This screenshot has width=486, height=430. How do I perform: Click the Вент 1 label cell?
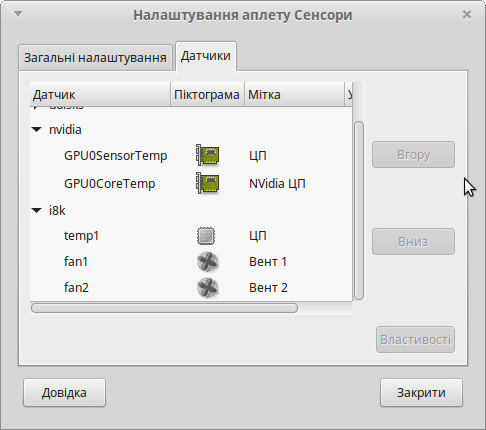pos(268,262)
